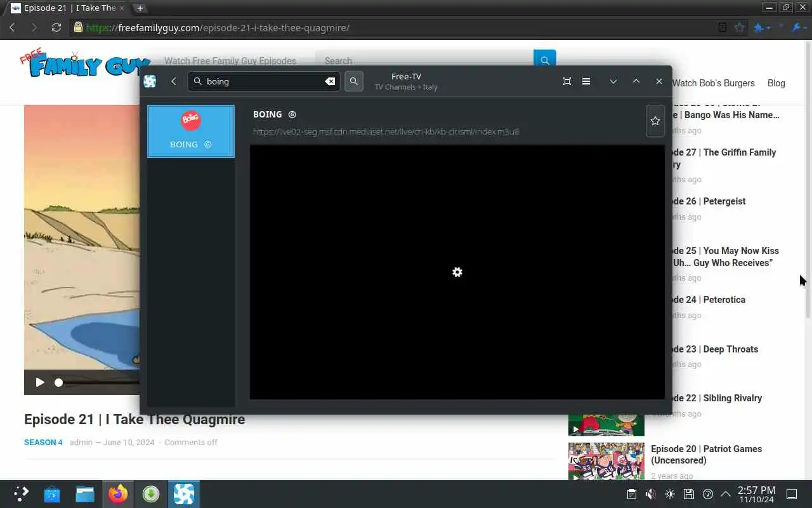Open Episode 23 Deep Throats link
The image size is (812, 508).
tap(715, 349)
